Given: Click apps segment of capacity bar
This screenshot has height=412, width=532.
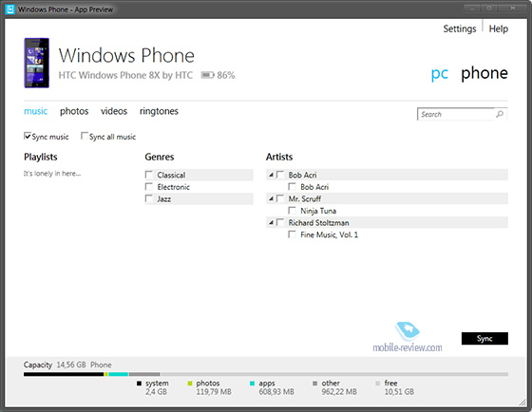Looking at the screenshot, I should 119,374.
